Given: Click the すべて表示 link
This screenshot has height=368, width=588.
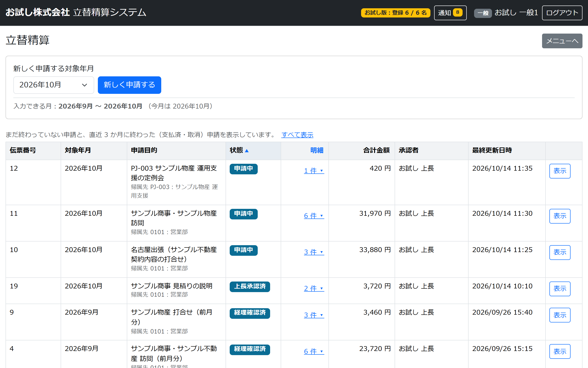Looking at the screenshot, I should click(297, 135).
